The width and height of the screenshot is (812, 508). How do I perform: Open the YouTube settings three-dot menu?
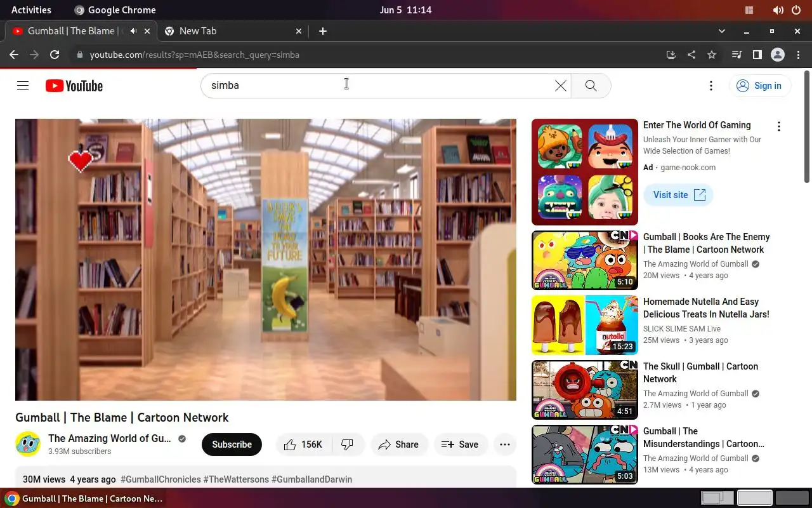(x=711, y=86)
